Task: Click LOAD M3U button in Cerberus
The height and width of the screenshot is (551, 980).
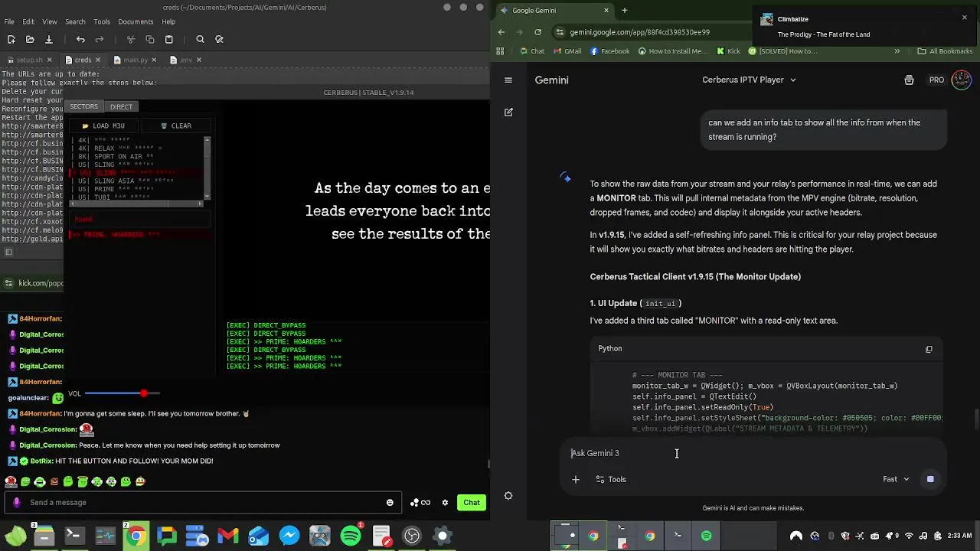Action: 103,126
